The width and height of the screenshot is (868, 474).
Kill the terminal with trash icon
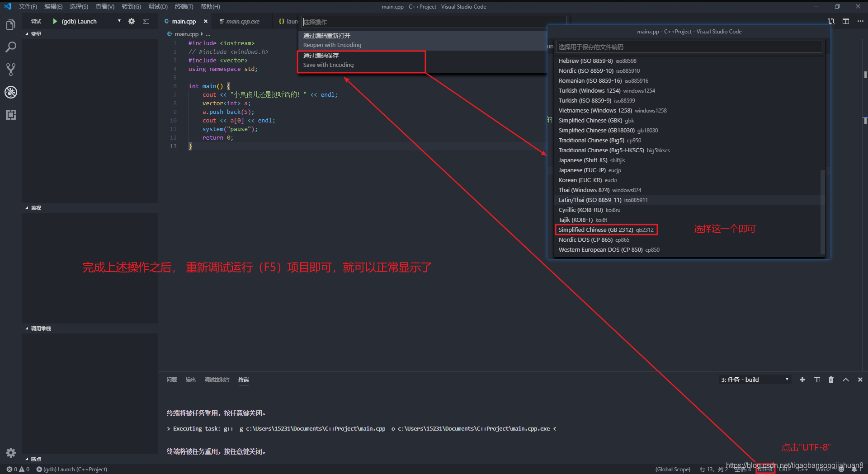[x=831, y=380]
